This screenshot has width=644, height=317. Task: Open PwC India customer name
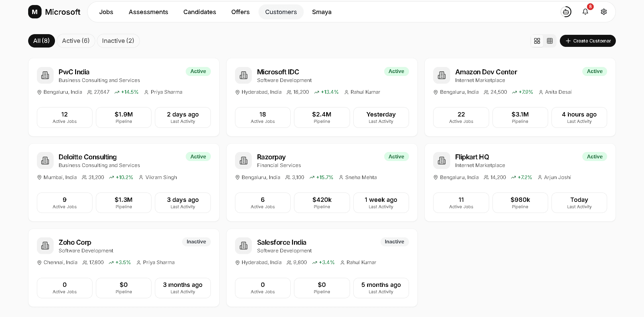tap(74, 72)
